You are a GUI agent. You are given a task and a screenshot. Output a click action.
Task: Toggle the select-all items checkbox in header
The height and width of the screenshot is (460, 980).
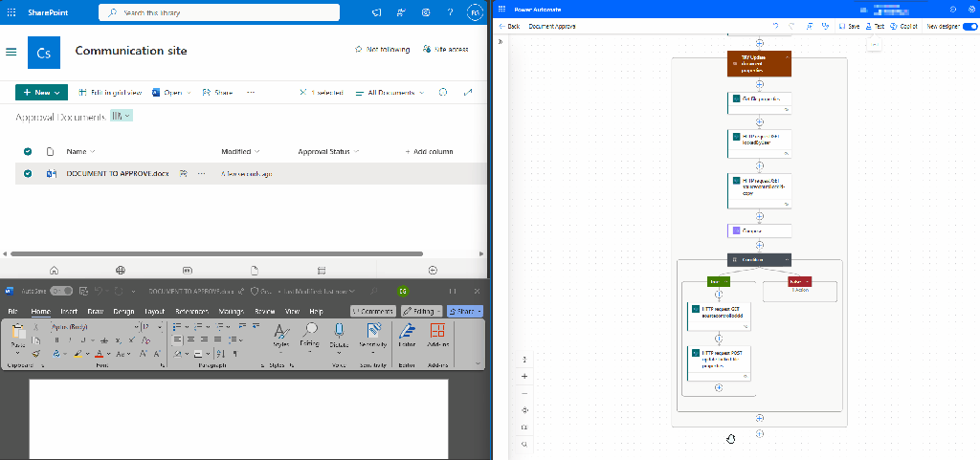(x=28, y=152)
